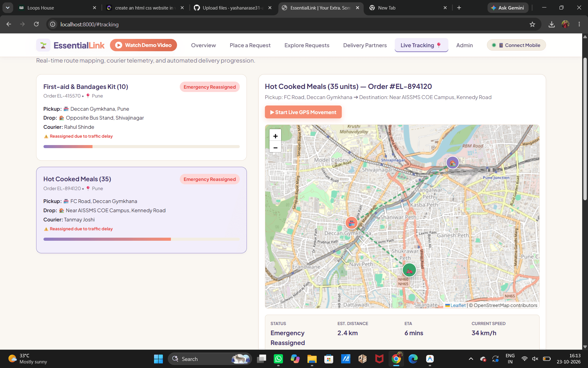The height and width of the screenshot is (368, 588).
Task: Open Chrome three-dot menu
Action: (x=579, y=24)
